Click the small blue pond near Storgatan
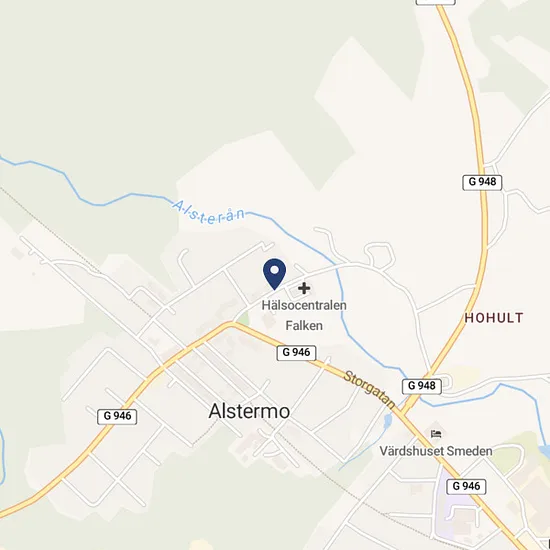This screenshot has height=550, width=550. click(387, 420)
